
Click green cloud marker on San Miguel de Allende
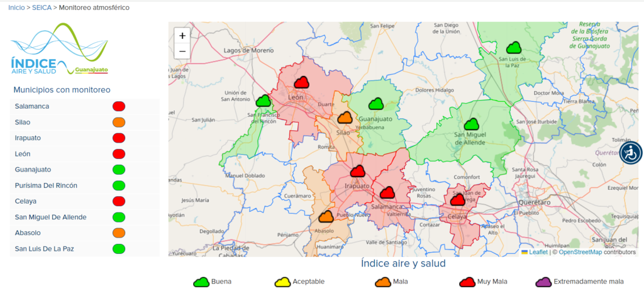(472, 124)
